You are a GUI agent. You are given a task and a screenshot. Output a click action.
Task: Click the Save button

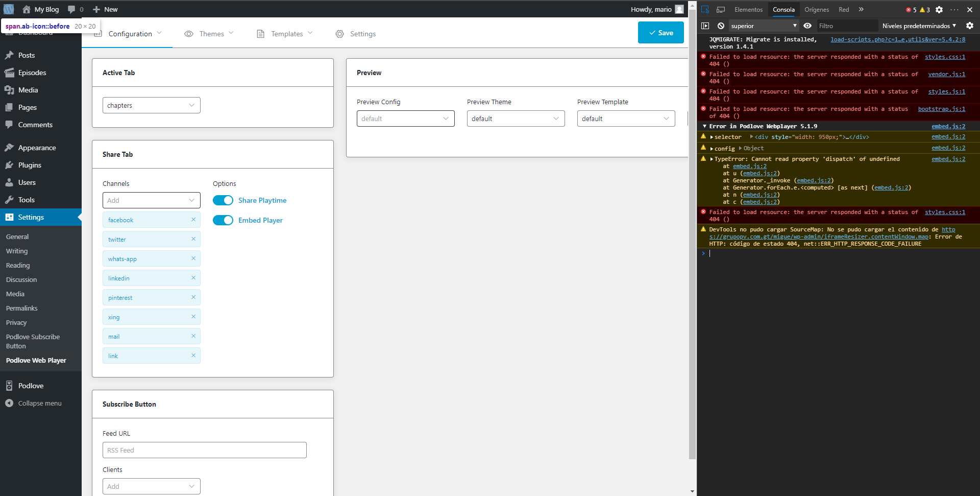pyautogui.click(x=661, y=33)
